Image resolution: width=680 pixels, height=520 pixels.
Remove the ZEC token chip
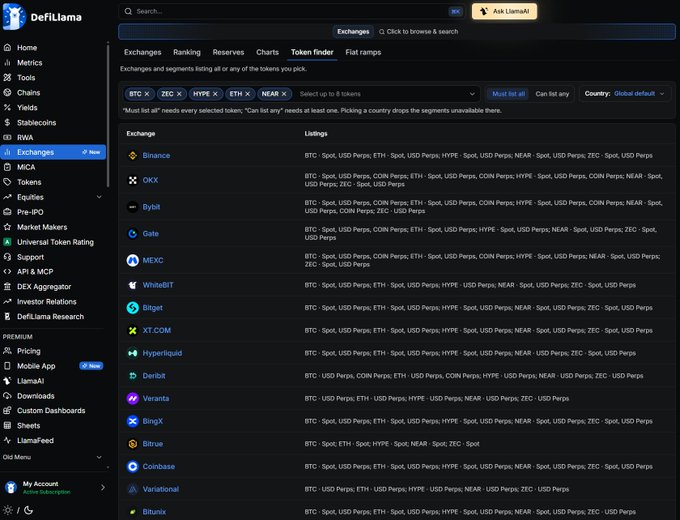tap(179, 94)
